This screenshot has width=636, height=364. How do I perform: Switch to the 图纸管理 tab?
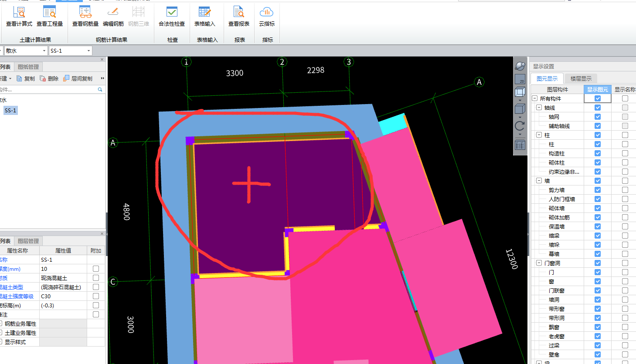[28, 67]
